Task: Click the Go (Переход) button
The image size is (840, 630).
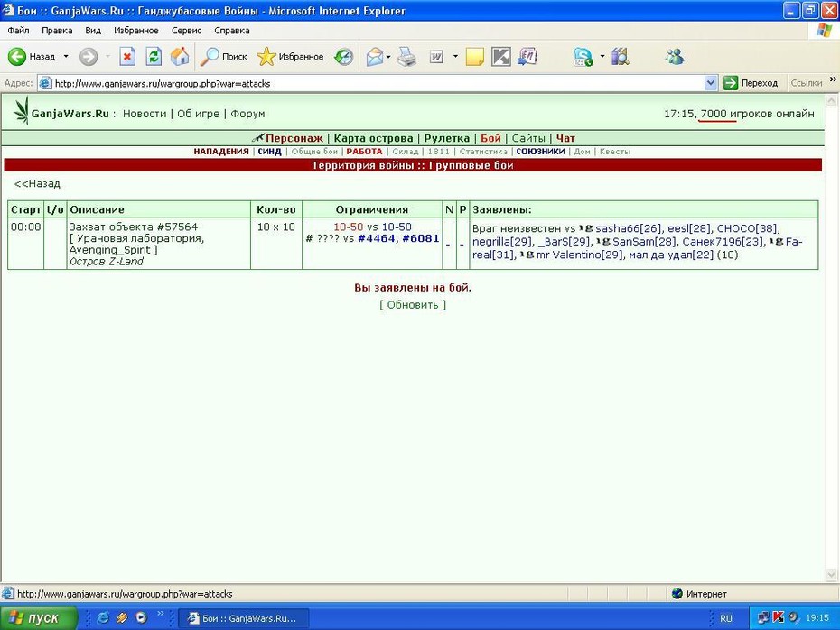Action: pyautogui.click(x=751, y=83)
